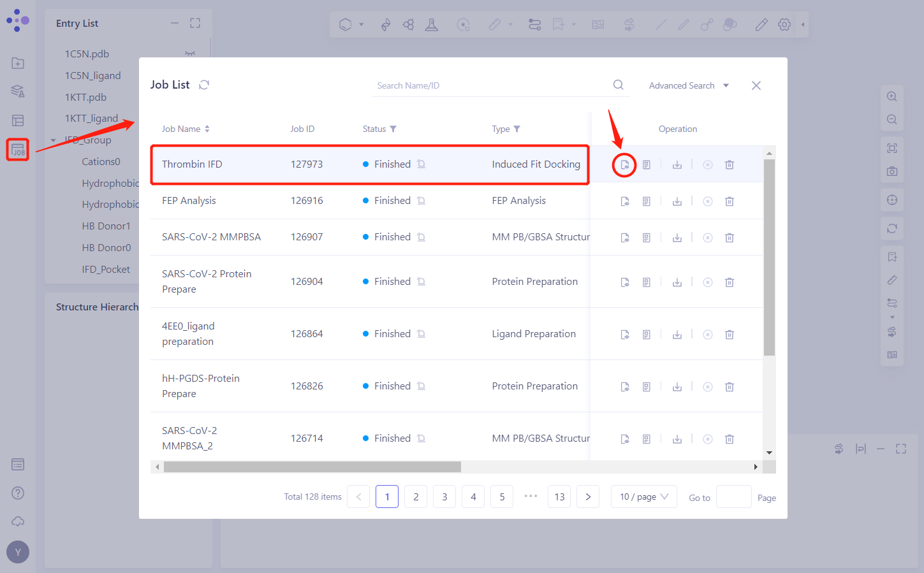Refresh the Job List
This screenshot has width=924, height=573.
tap(204, 85)
